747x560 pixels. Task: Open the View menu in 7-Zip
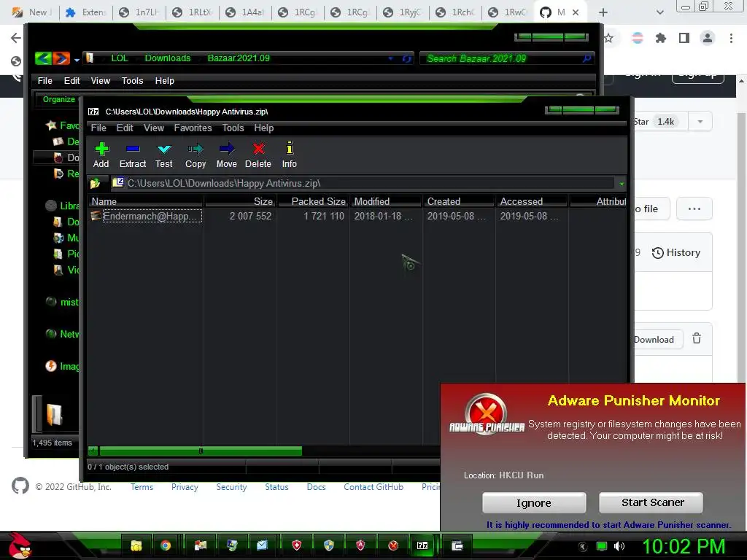click(x=154, y=128)
